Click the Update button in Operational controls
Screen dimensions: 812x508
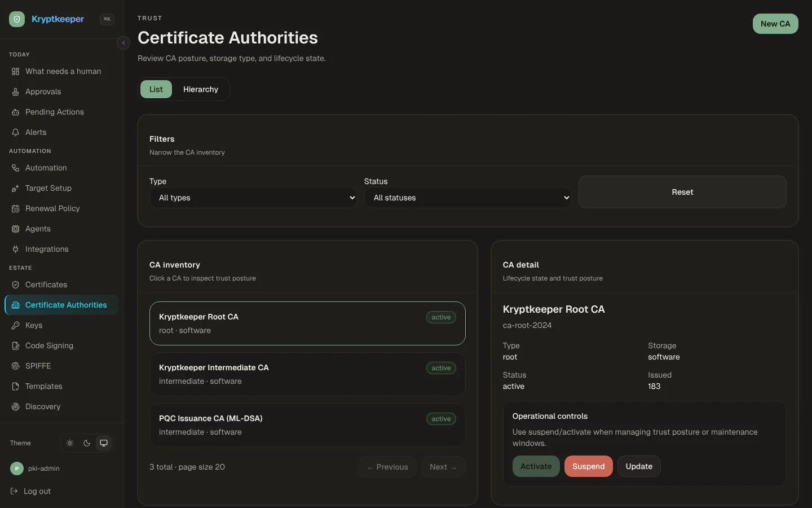point(639,466)
